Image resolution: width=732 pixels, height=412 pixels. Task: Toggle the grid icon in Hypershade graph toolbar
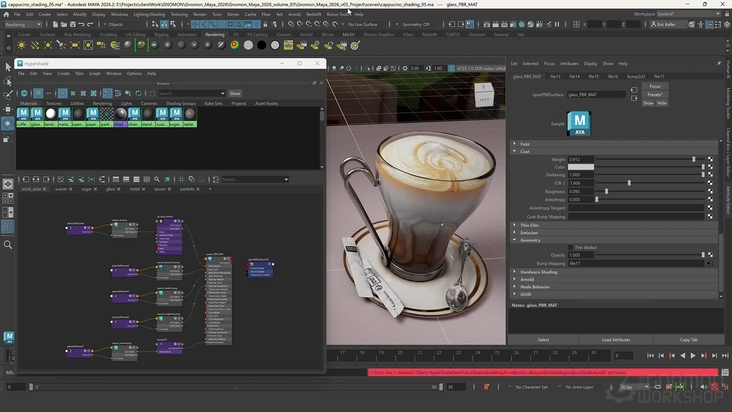[181, 179]
